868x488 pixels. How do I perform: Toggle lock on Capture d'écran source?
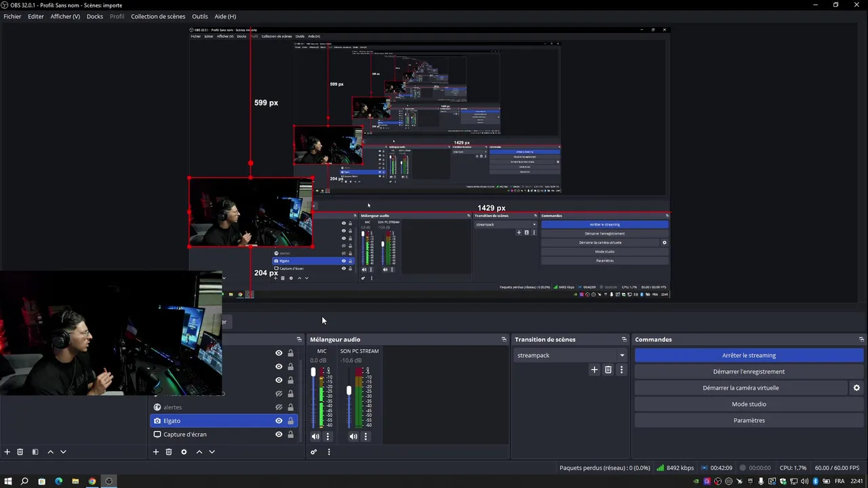(290, 434)
